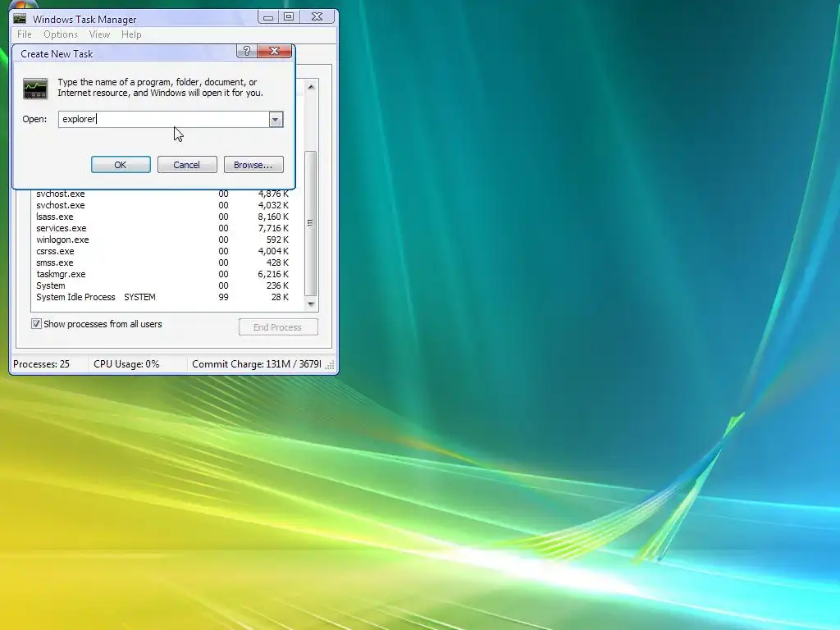Image resolution: width=840 pixels, height=630 pixels.
Task: Click Commit Charge in status bar
Action: coord(257,364)
